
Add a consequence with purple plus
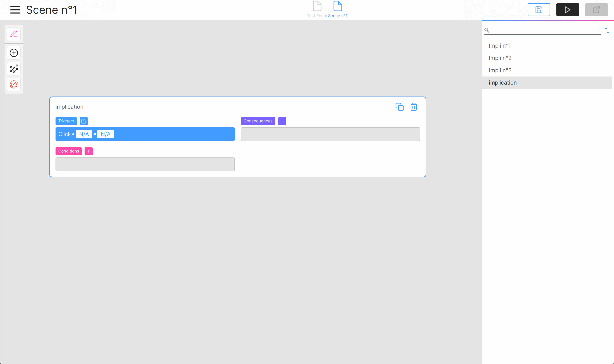(282, 121)
